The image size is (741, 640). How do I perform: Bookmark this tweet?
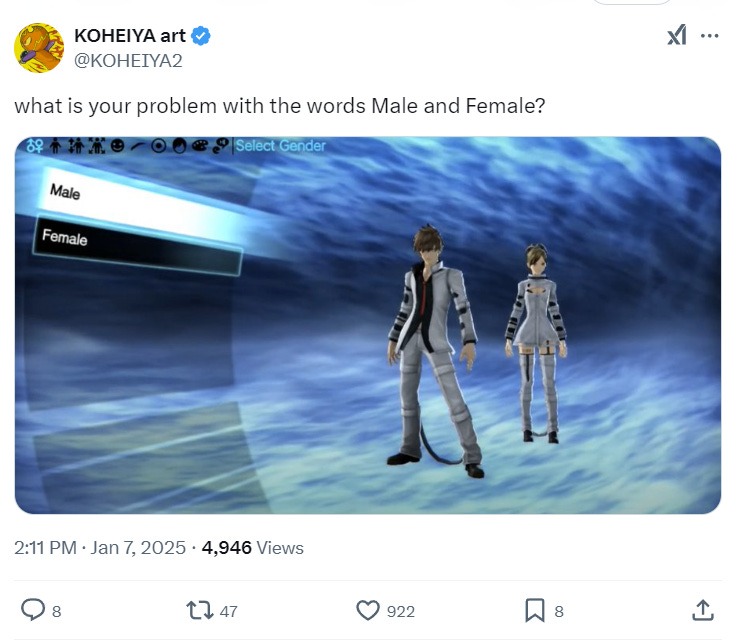tap(534, 610)
